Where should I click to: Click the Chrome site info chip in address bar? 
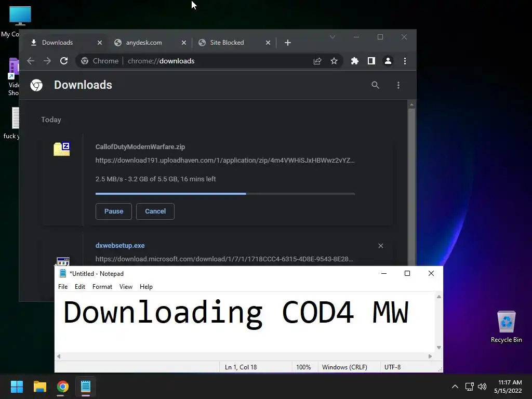point(100,61)
